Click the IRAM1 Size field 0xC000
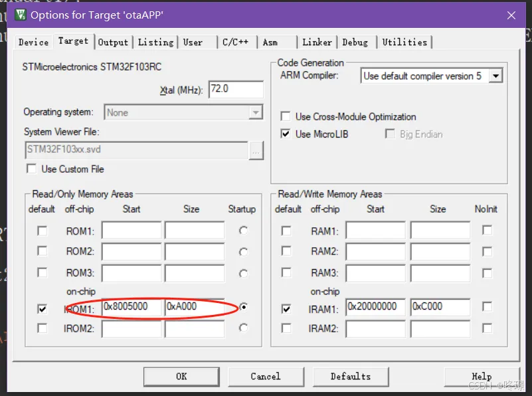The width and height of the screenshot is (532, 396). pos(440,307)
